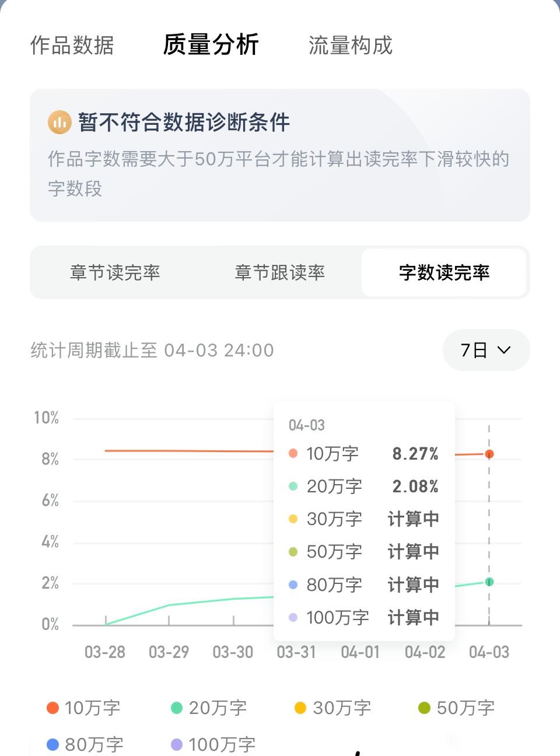Select the 章节读完率 segment
This screenshot has height=756, width=560.
pos(115,272)
